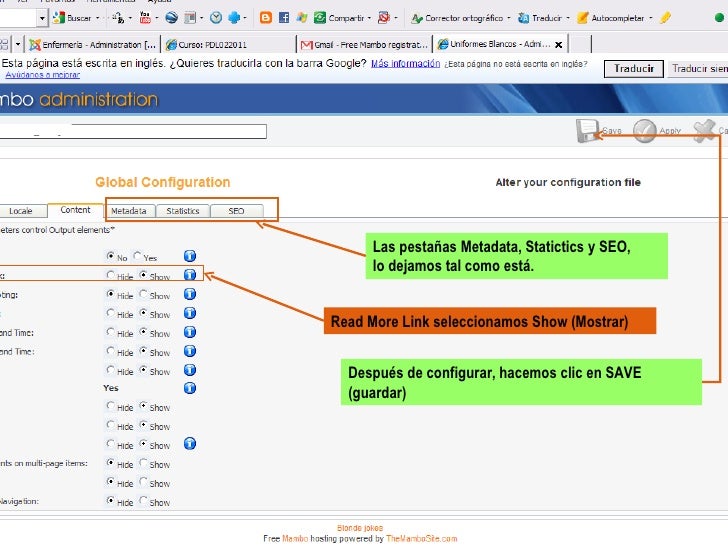Click the Joomla icon on Enfermería tab
This screenshot has height=546, width=728.
(35, 45)
